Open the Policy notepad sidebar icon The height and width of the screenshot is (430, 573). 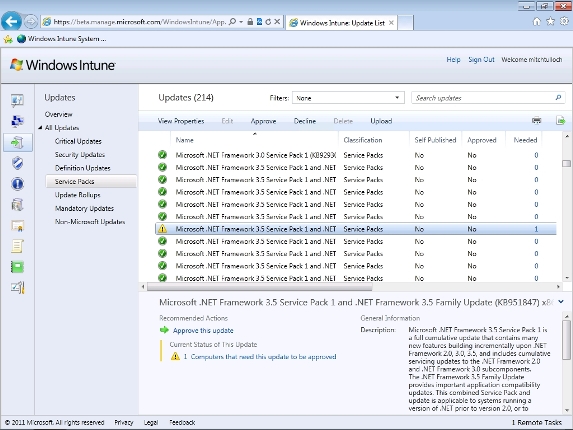tap(17, 246)
